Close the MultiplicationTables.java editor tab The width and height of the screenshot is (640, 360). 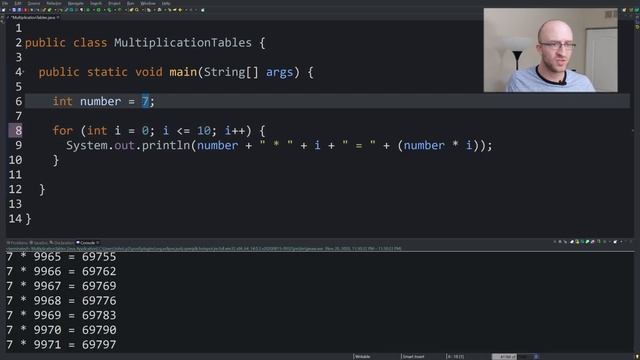point(58,18)
